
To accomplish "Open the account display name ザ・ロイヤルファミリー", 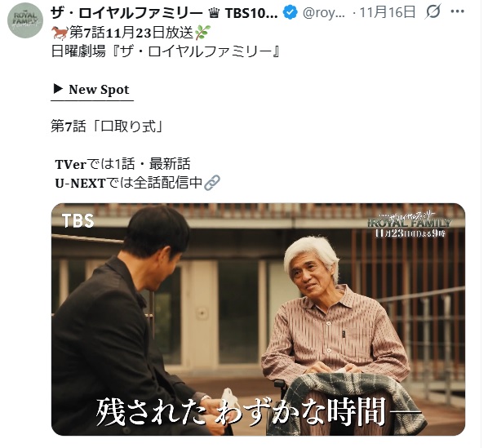I will coord(126,13).
